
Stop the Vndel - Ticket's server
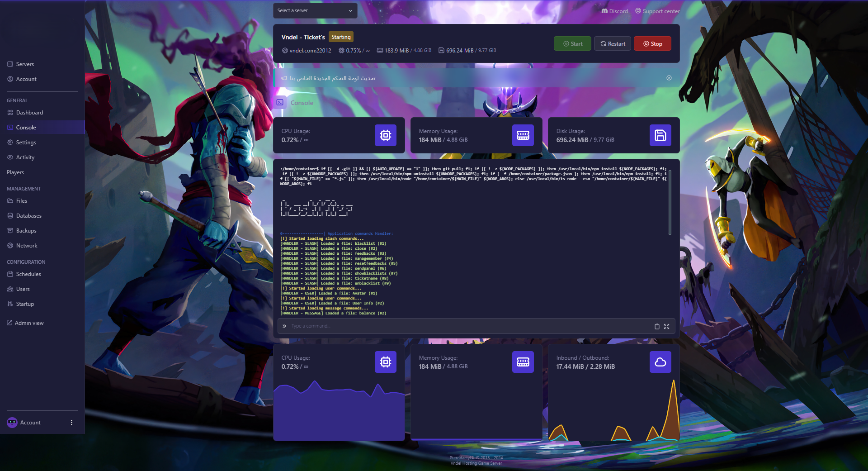[x=652, y=43]
